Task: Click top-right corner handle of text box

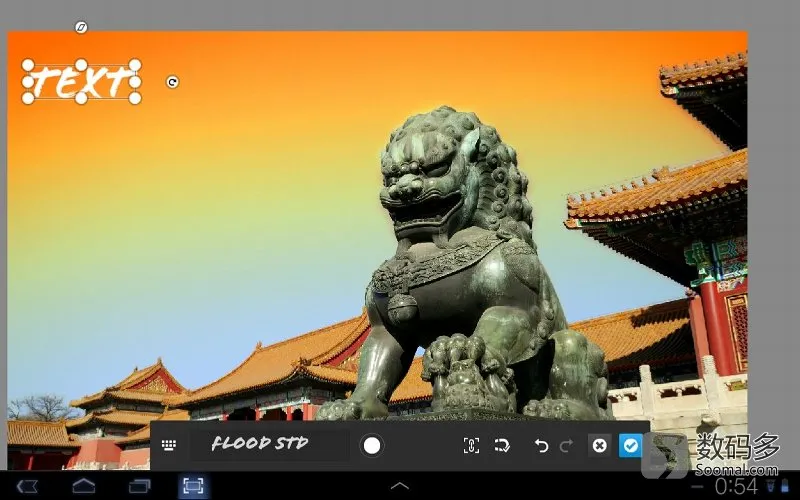Action: coord(135,65)
